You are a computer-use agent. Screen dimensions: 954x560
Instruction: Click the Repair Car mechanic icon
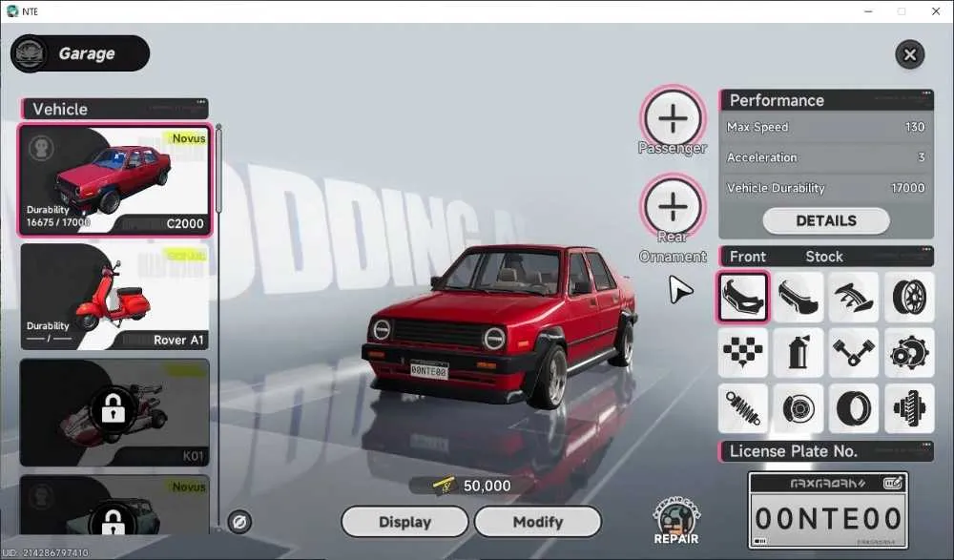pos(676,521)
